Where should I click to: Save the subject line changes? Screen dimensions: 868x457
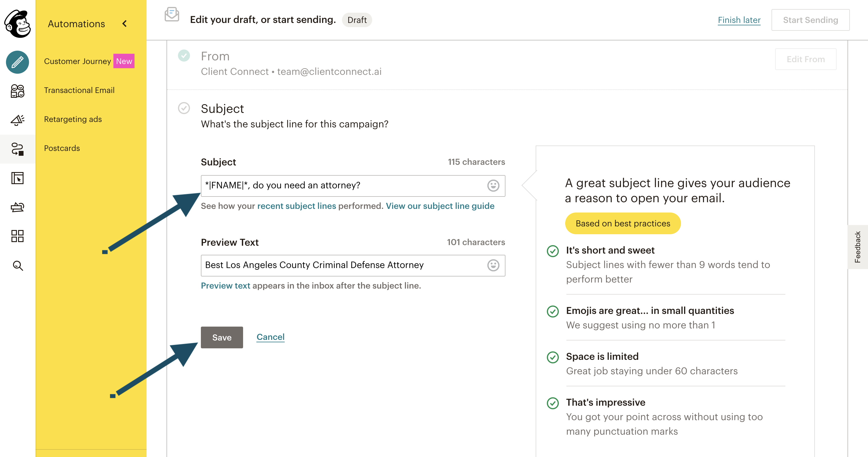click(x=222, y=337)
